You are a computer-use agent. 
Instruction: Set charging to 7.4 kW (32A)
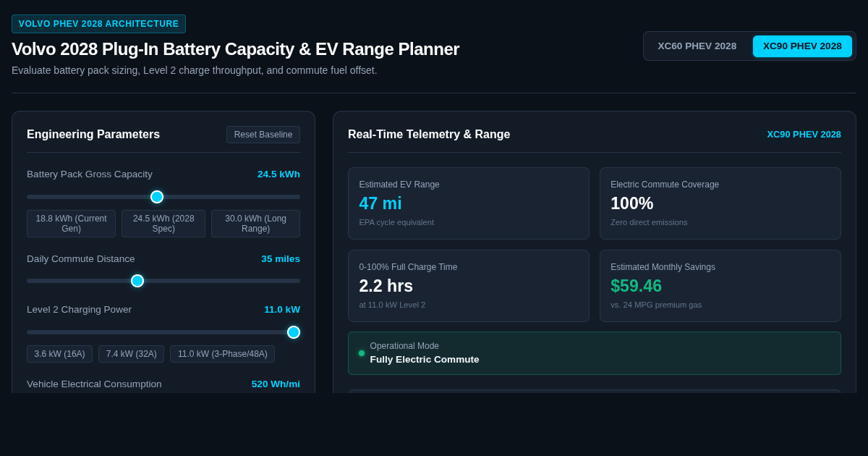pyautogui.click(x=131, y=354)
